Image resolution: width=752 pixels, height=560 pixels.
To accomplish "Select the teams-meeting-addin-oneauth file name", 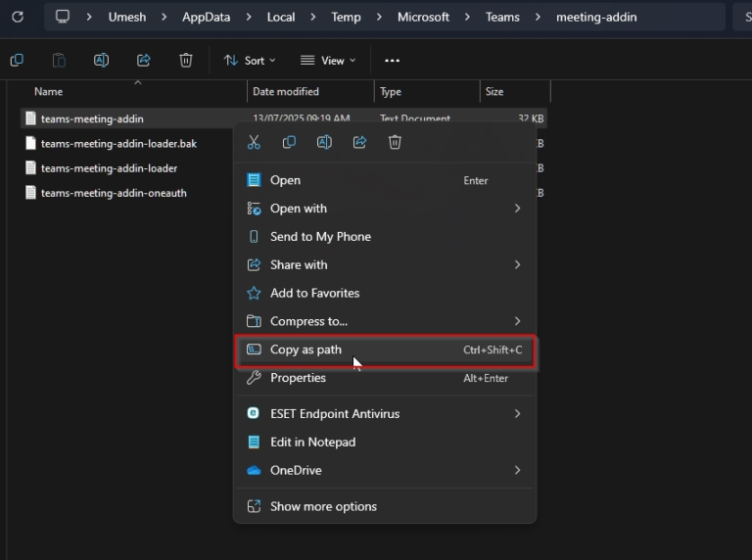I will (x=114, y=193).
